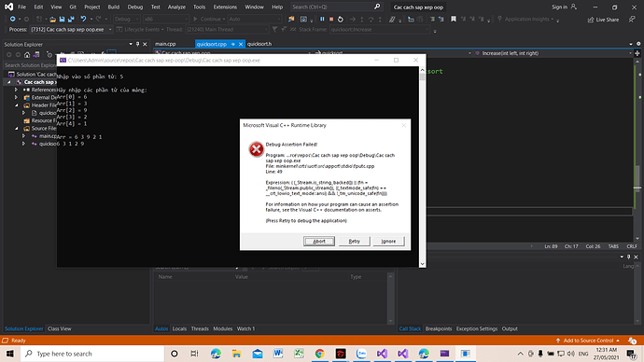Click the bookmark icon in the toolbar
This screenshot has width=644, height=362.
coord(454,19)
